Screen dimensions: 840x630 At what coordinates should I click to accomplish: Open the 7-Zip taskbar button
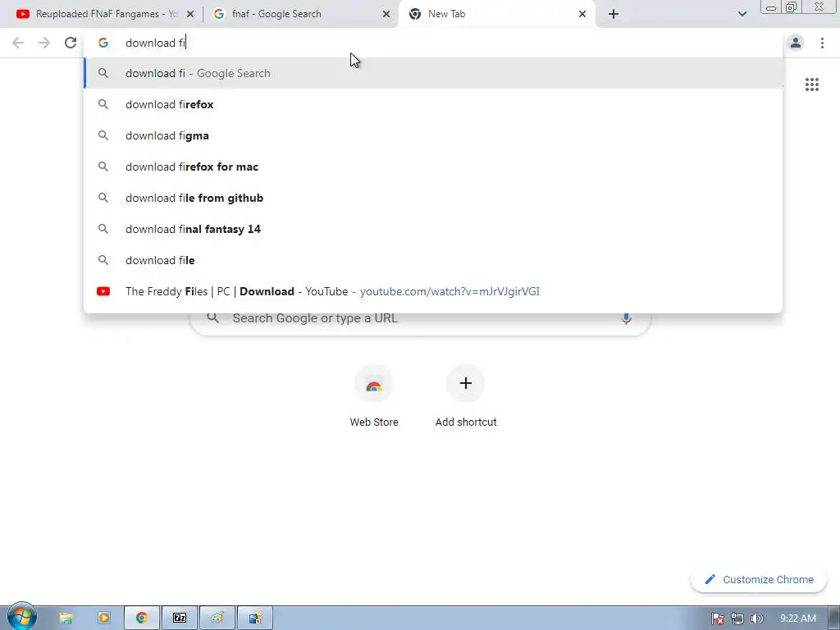180,619
